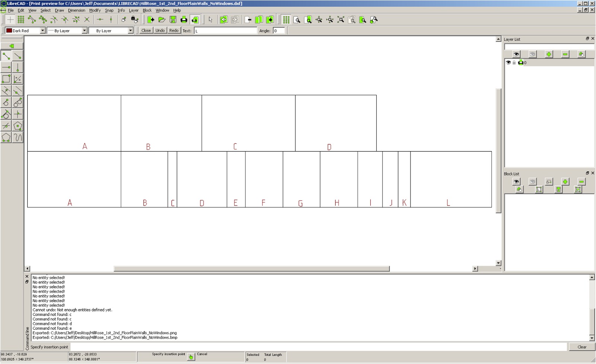Lock layer 0 via the padlock
The image size is (596, 364).
(514, 63)
